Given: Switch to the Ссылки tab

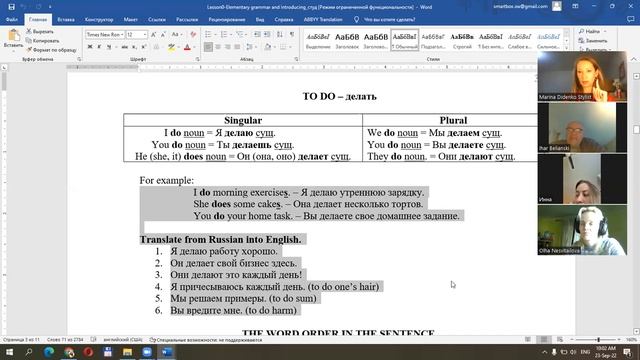Looking at the screenshot, I should click(x=157, y=19).
